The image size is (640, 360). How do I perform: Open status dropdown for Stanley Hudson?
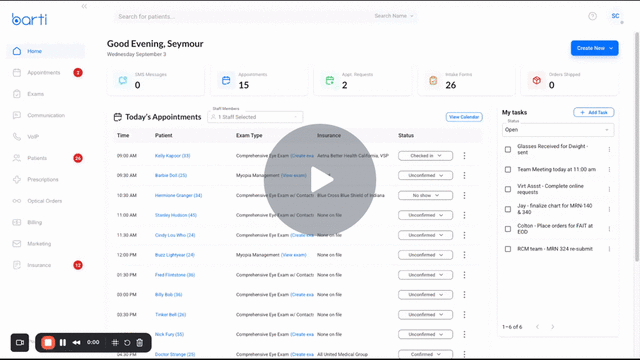pyautogui.click(x=425, y=215)
